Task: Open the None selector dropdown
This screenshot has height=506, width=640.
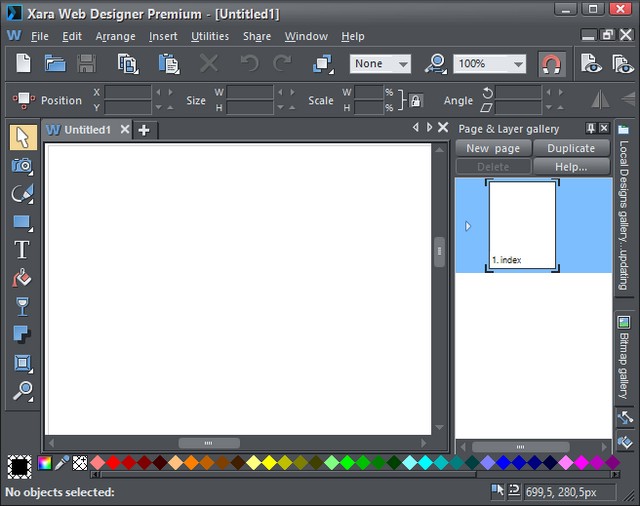Action: (403, 64)
